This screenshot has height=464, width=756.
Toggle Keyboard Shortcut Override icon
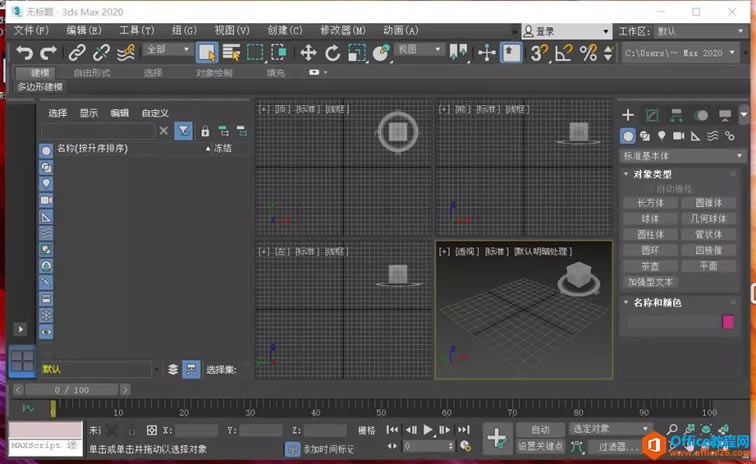click(x=511, y=52)
